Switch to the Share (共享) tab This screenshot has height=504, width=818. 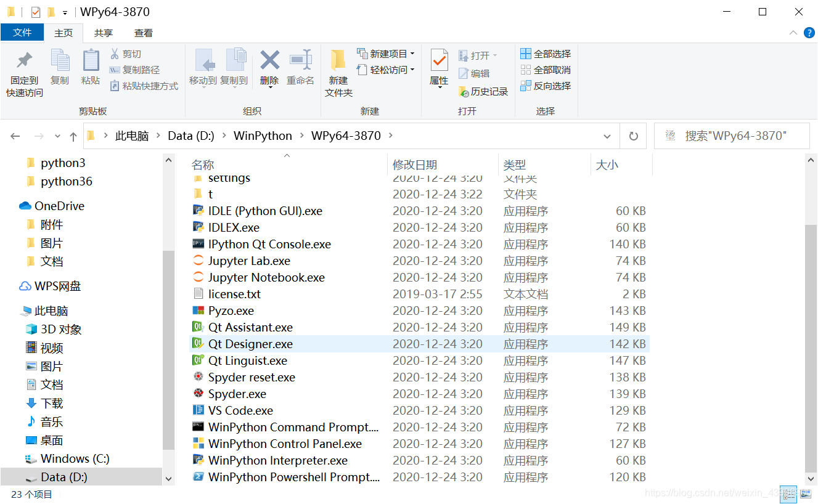(104, 33)
